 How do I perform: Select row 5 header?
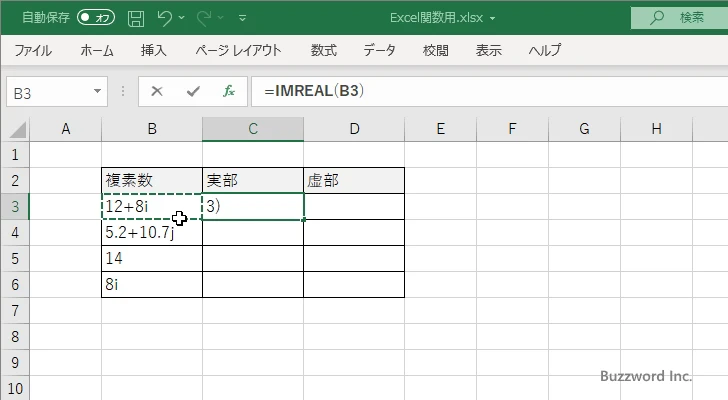point(15,258)
